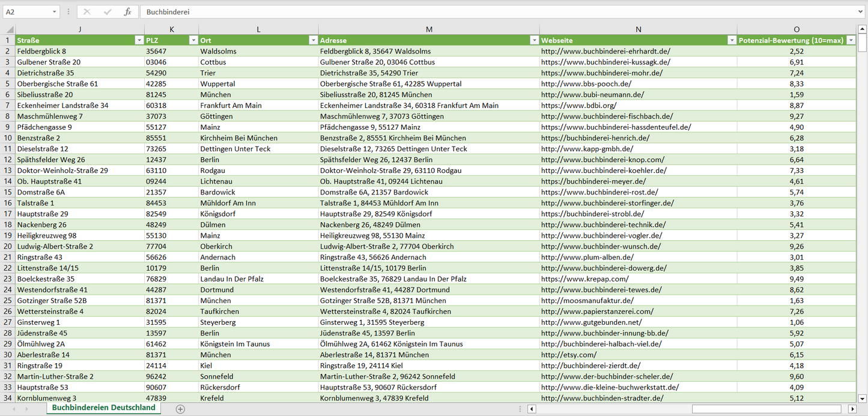Image resolution: width=868 pixels, height=416 pixels.
Task: Select the Buchbindereien Deutschland sheet tab
Action: point(103,408)
